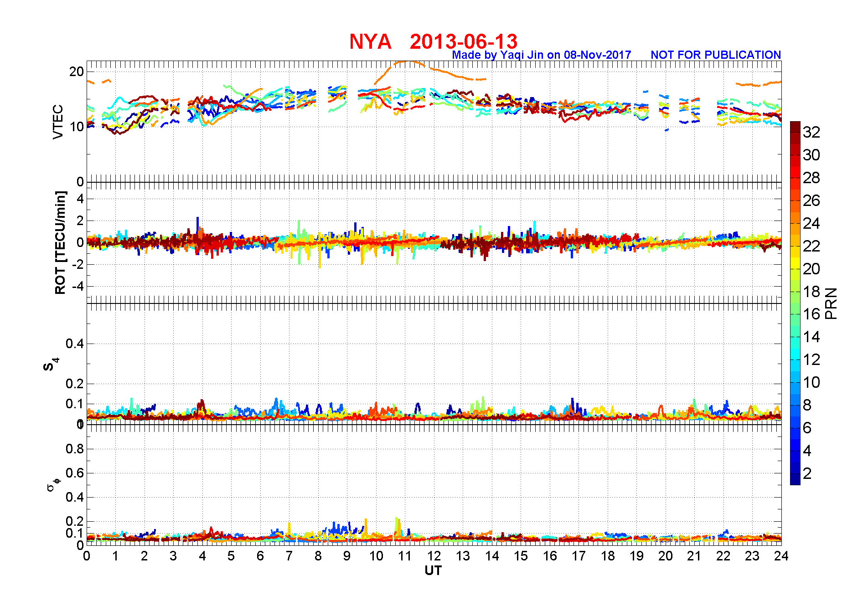
Task: Click the PRN colorbar label
Action: point(831,303)
